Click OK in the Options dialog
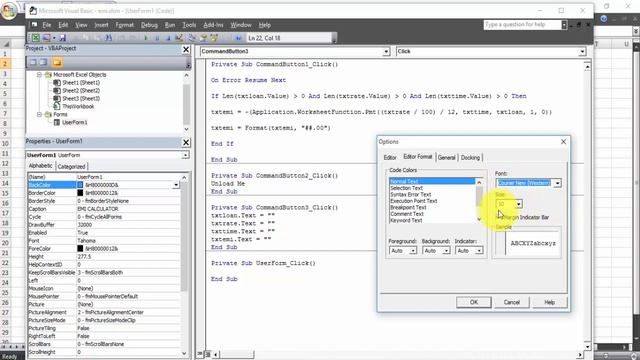 (x=473, y=302)
